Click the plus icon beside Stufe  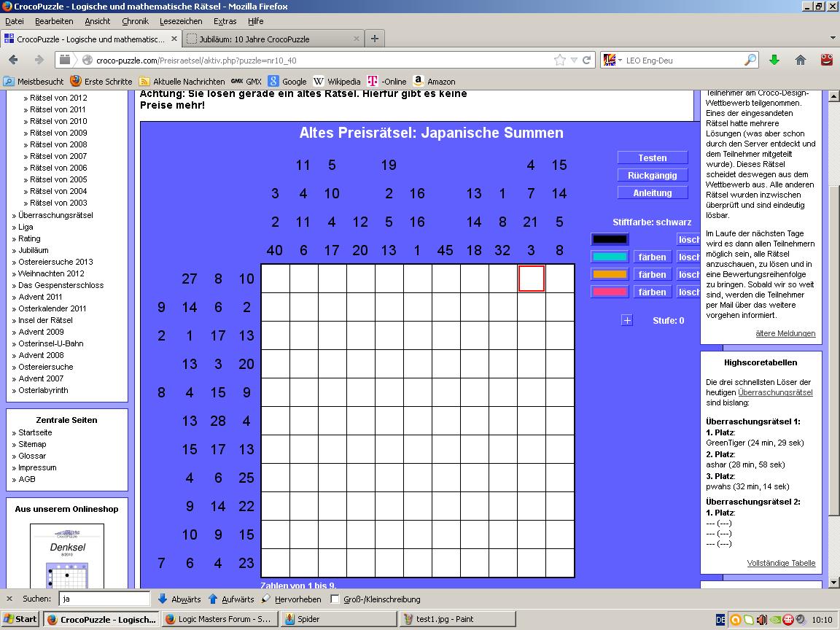[x=626, y=320]
